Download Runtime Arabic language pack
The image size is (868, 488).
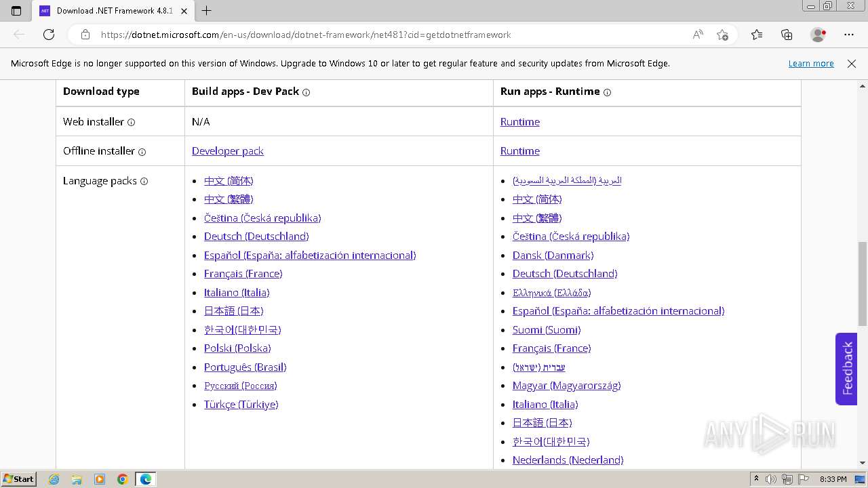(x=567, y=180)
